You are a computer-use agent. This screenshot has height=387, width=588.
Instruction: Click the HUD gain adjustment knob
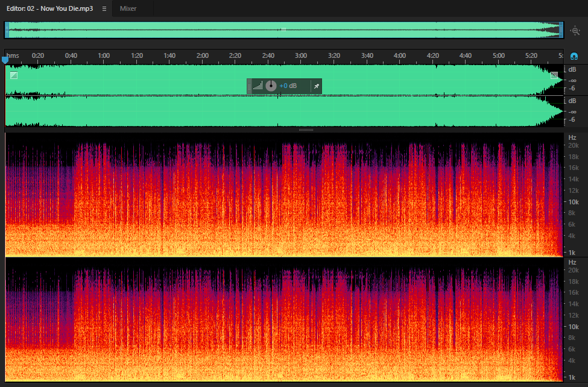click(x=271, y=86)
